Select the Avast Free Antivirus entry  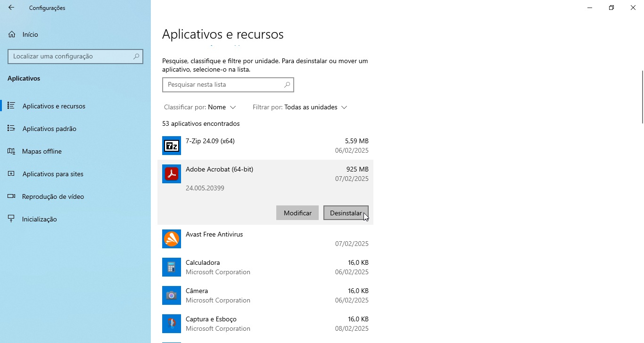click(x=265, y=239)
